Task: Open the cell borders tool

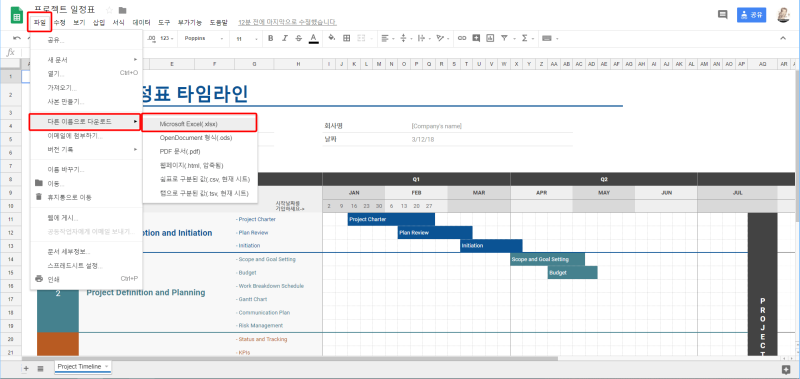Action: 346,38
